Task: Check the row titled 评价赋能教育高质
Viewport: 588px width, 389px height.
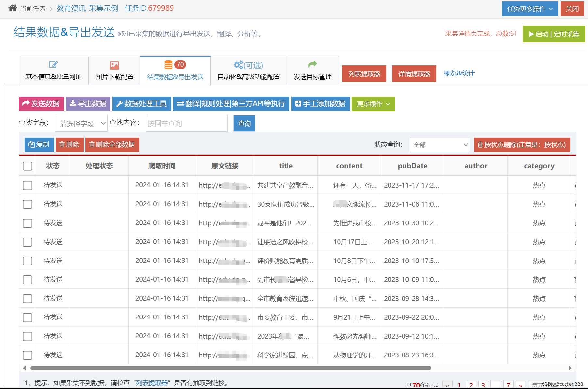Action: 28,261
